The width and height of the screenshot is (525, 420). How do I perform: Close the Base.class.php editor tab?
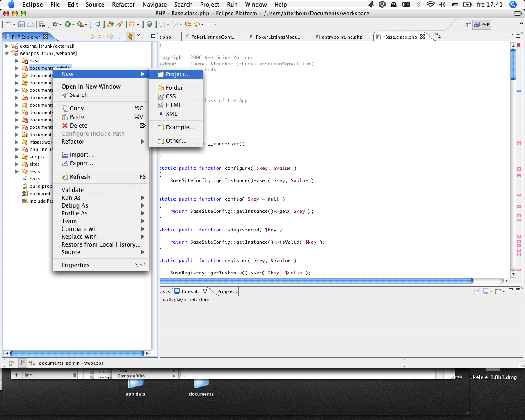422,37
